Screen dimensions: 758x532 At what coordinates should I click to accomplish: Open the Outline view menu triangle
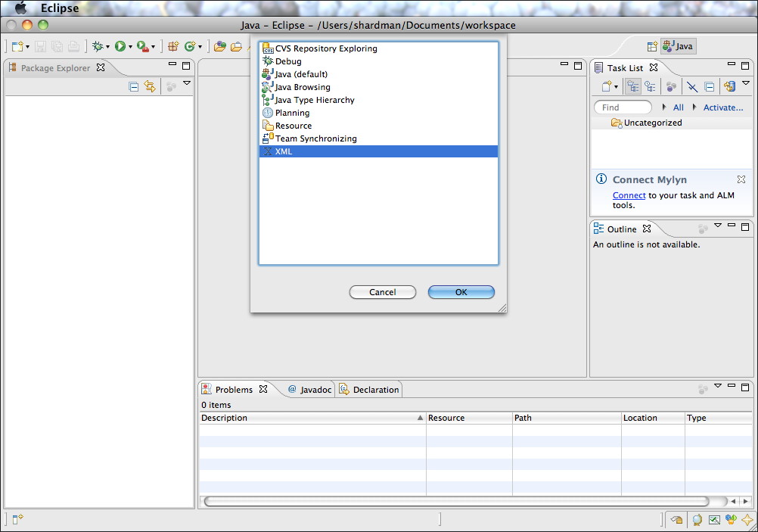click(718, 226)
